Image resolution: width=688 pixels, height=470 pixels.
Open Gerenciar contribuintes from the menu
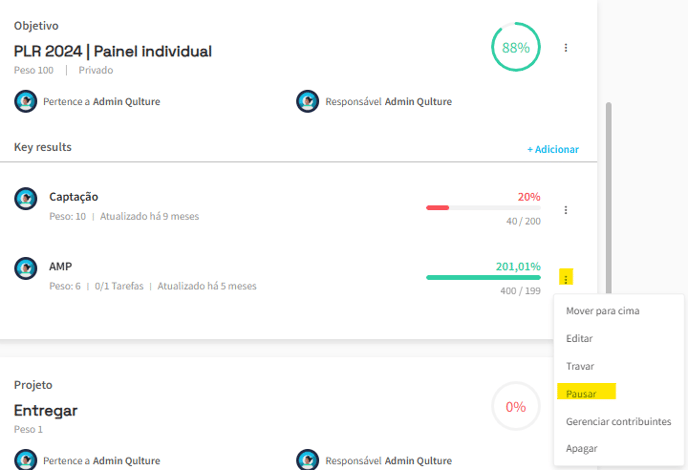point(618,421)
